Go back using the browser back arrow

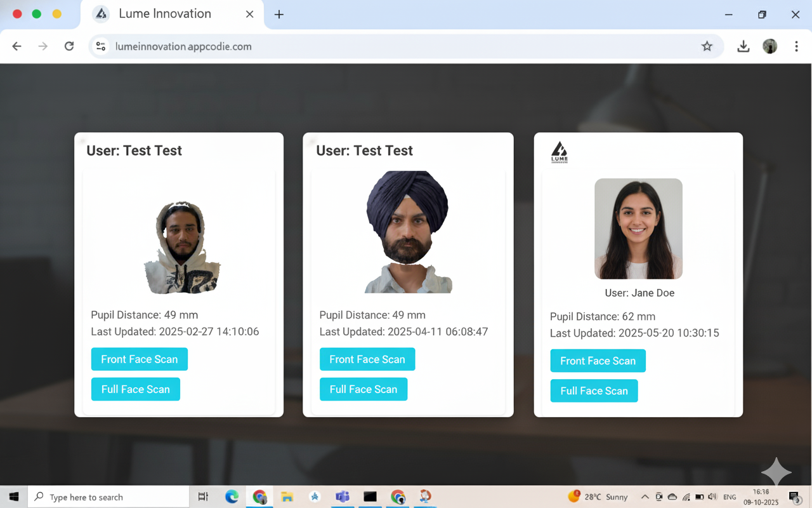pyautogui.click(x=17, y=46)
